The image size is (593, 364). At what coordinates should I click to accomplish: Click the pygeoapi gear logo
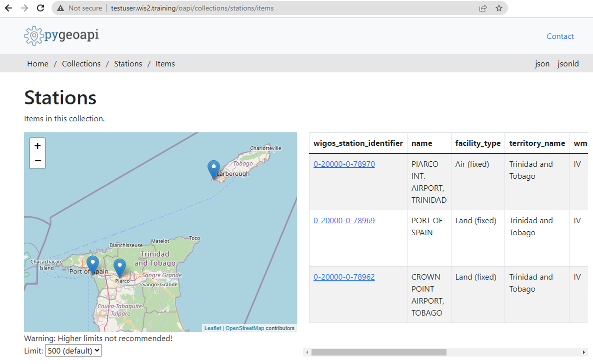click(34, 35)
